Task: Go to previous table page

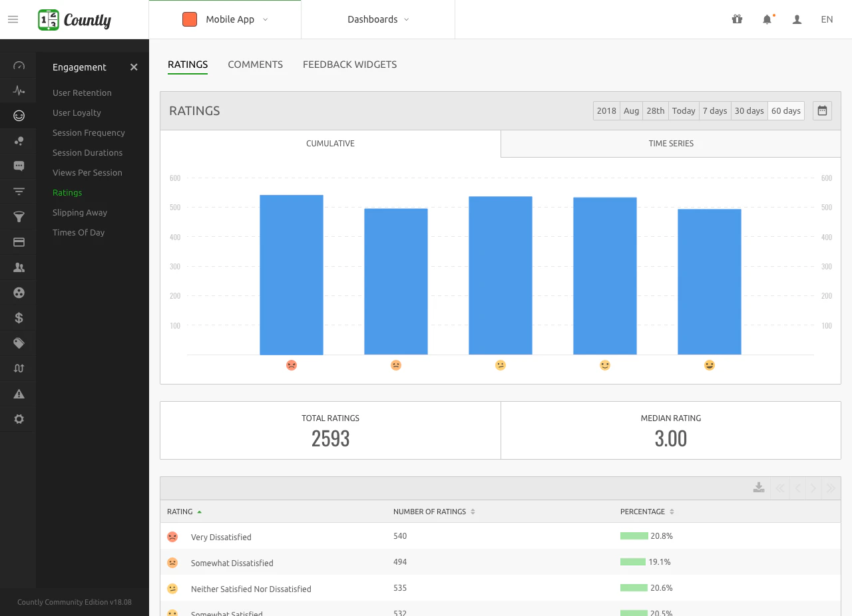Action: pos(797,488)
